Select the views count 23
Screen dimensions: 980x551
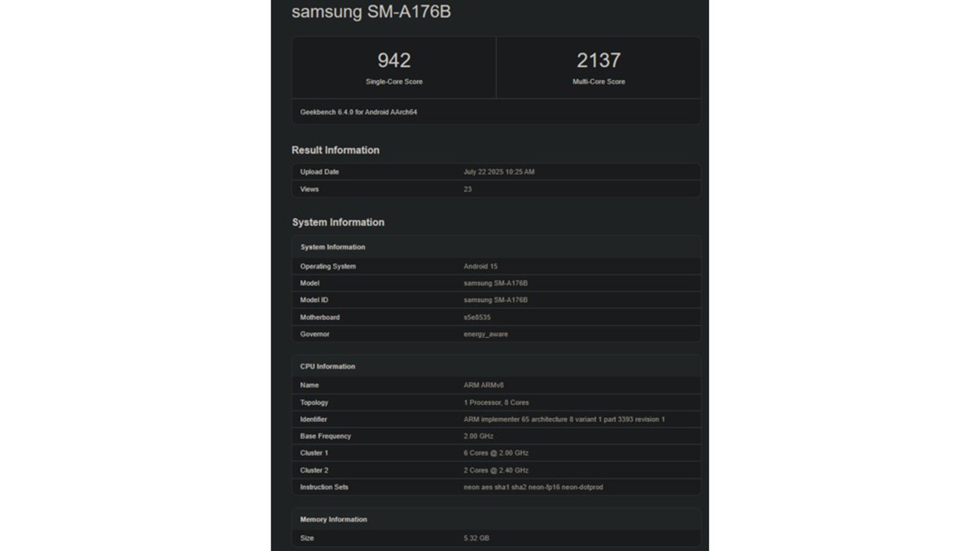pyautogui.click(x=468, y=189)
